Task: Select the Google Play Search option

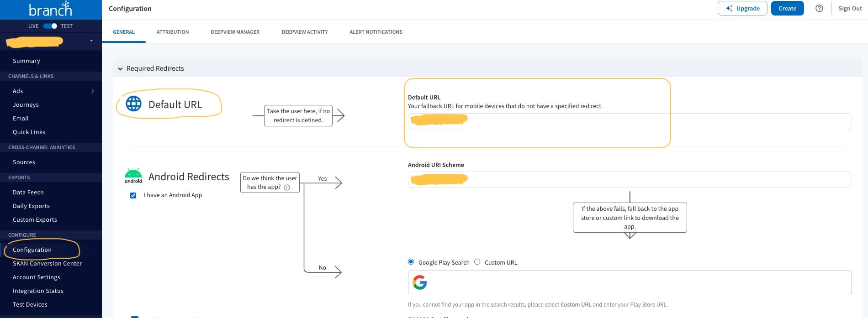Action: tap(411, 262)
